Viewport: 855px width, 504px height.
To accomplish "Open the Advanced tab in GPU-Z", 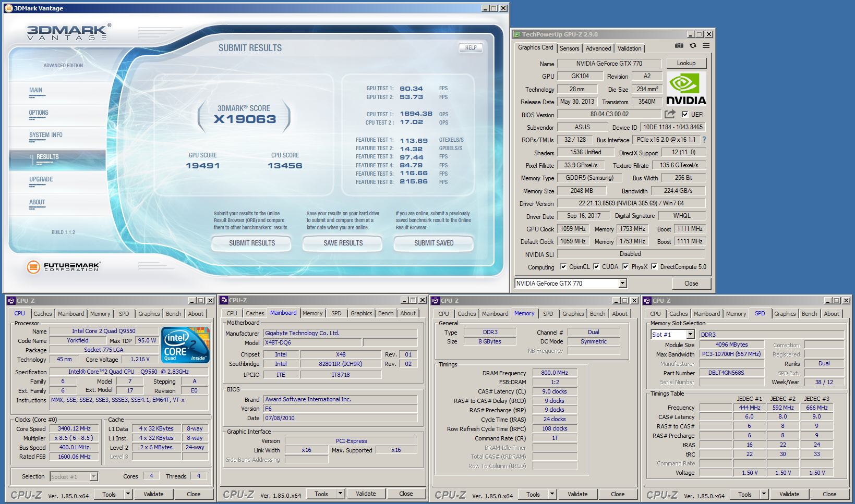I will 598,48.
